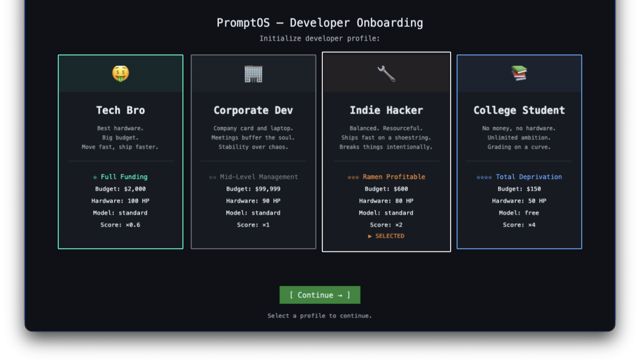
Task: Click the Full Funding difficulty label
Action: click(x=124, y=177)
